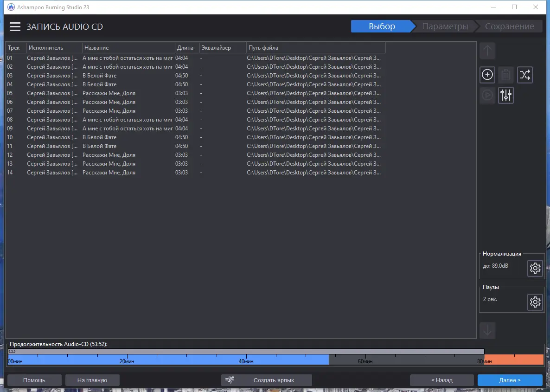Image resolution: width=550 pixels, height=392 pixels.
Task: Click the Ashampoo flame app icon
Action: (x=11, y=7)
